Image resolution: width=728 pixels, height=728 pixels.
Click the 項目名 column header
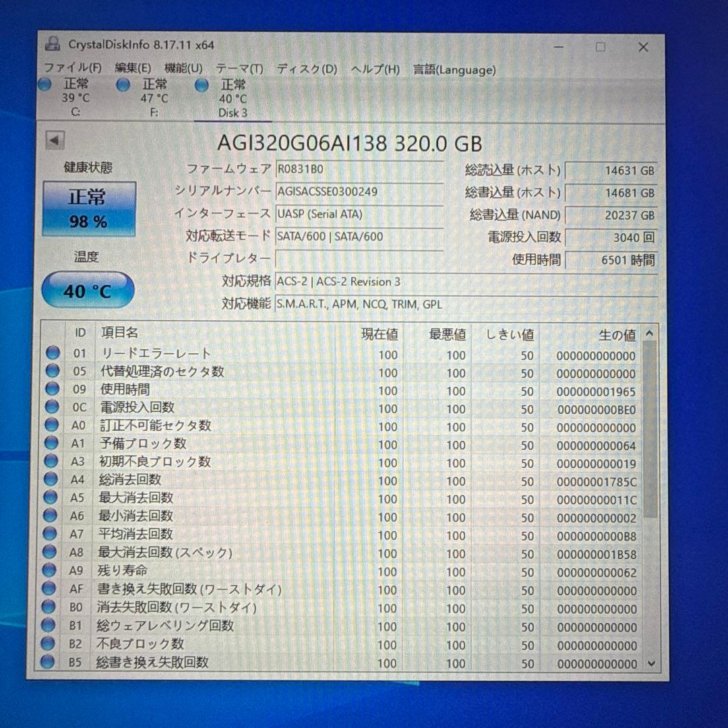point(215,332)
